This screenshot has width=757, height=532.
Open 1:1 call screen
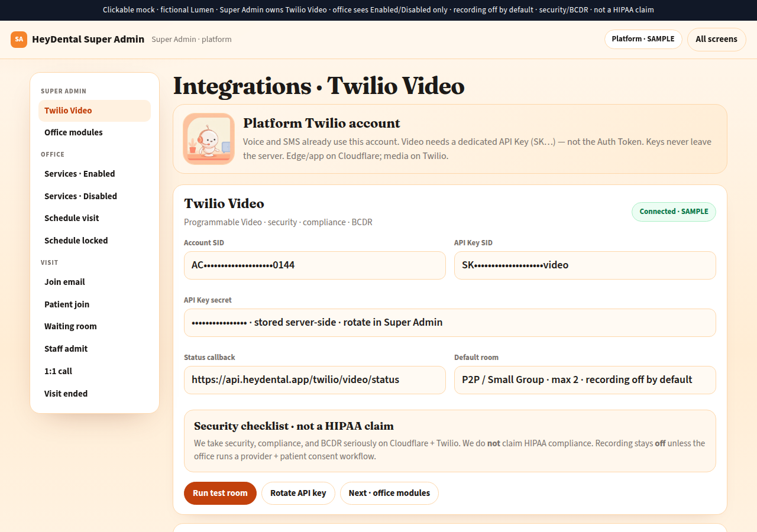[x=95, y=371]
